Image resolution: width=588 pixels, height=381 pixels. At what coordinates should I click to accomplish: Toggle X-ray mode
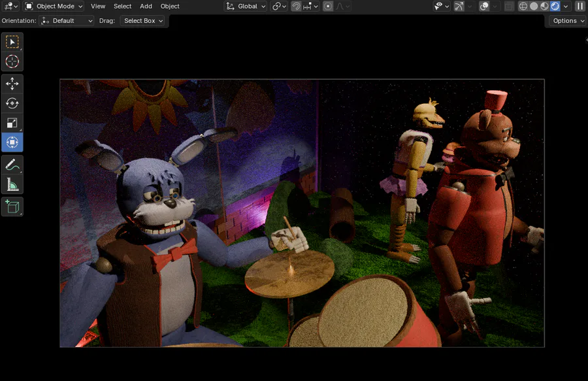point(509,6)
